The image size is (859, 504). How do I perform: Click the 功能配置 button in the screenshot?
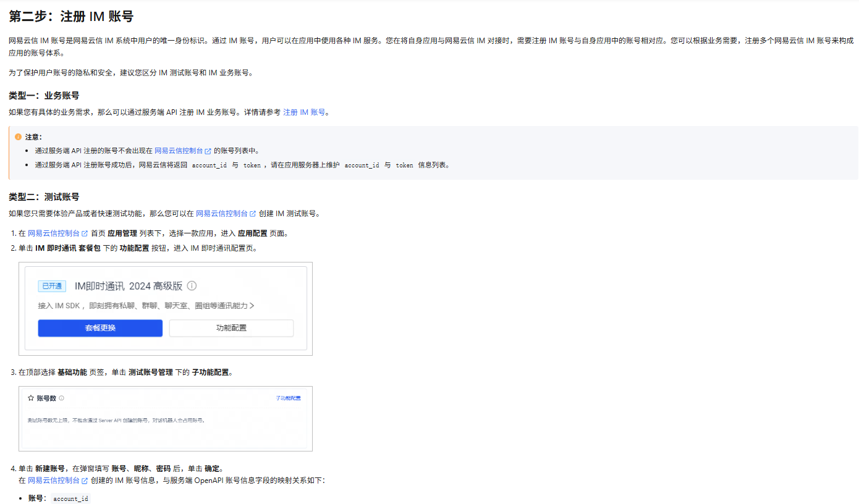(x=231, y=328)
